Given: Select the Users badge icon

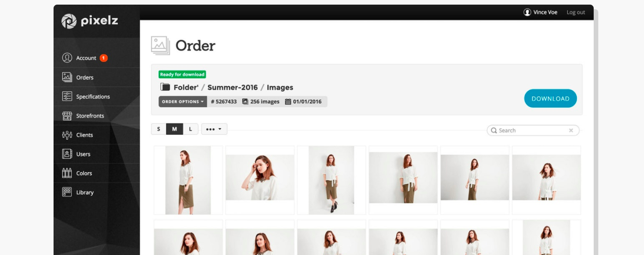Looking at the screenshot, I should point(67,154).
